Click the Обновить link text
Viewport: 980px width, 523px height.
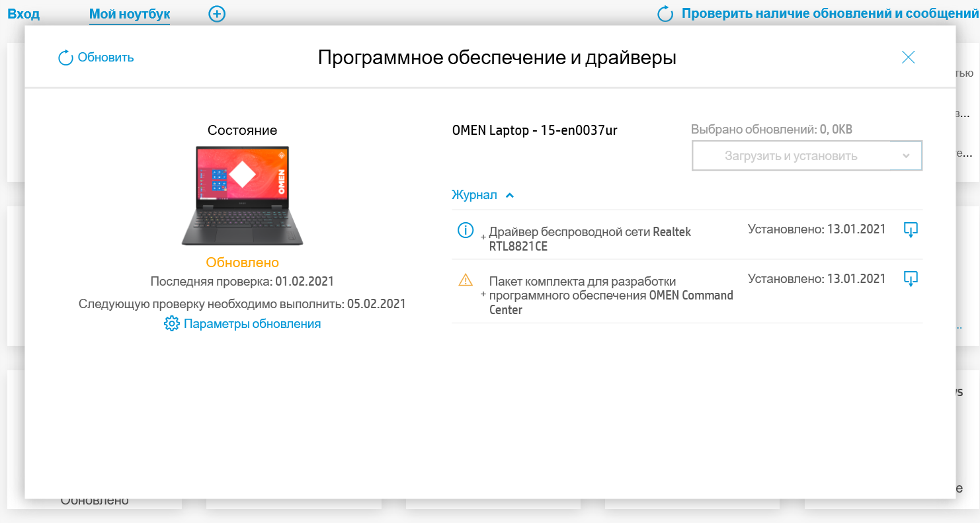coord(106,58)
